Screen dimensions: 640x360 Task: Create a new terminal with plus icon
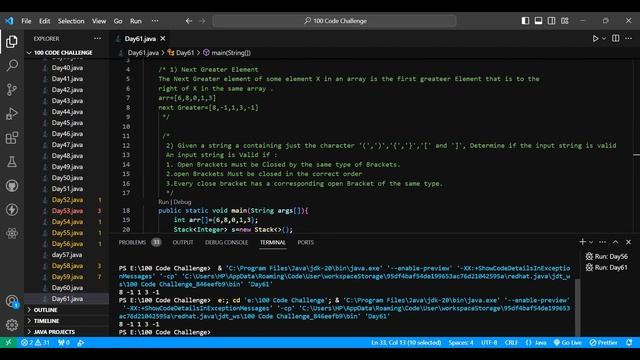[x=582, y=242]
